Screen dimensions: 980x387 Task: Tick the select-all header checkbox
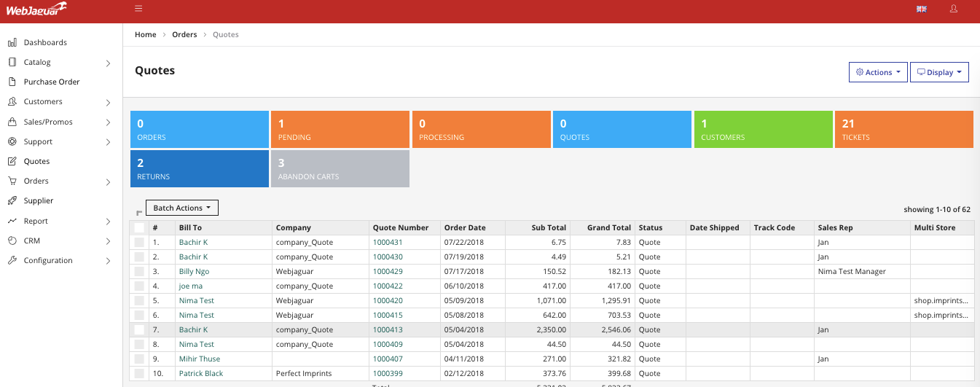(139, 227)
